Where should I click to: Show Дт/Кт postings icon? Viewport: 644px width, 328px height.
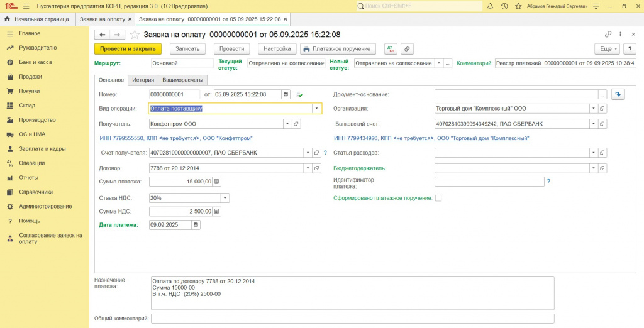click(x=391, y=49)
